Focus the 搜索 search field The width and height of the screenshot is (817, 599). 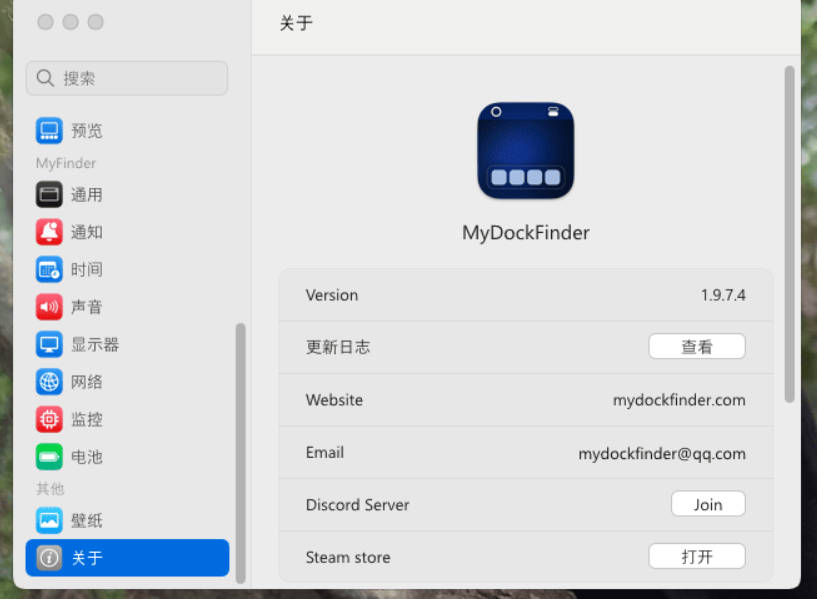point(127,78)
